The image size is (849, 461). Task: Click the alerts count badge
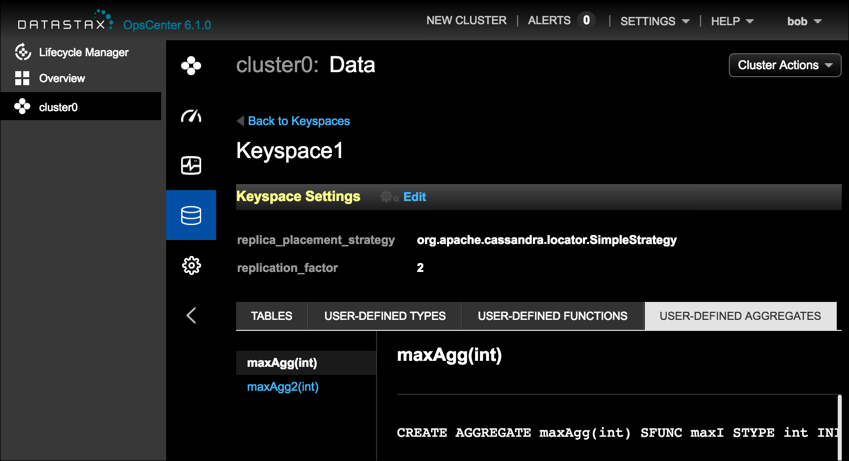point(586,21)
